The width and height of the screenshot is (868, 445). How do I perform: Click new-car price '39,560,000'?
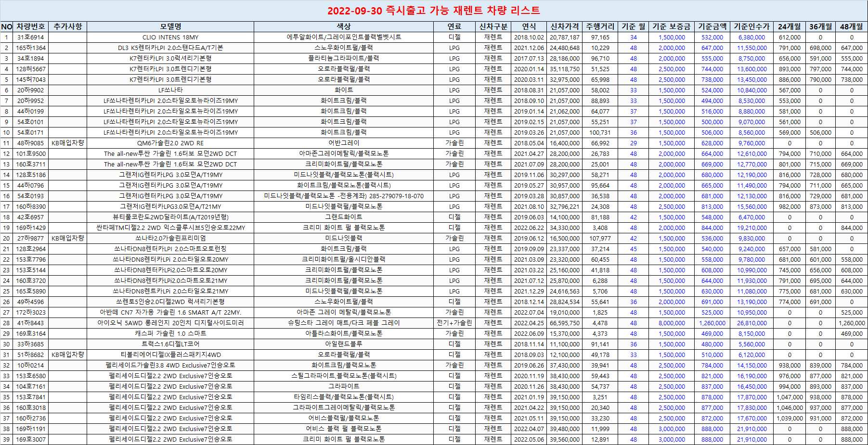pos(565,439)
